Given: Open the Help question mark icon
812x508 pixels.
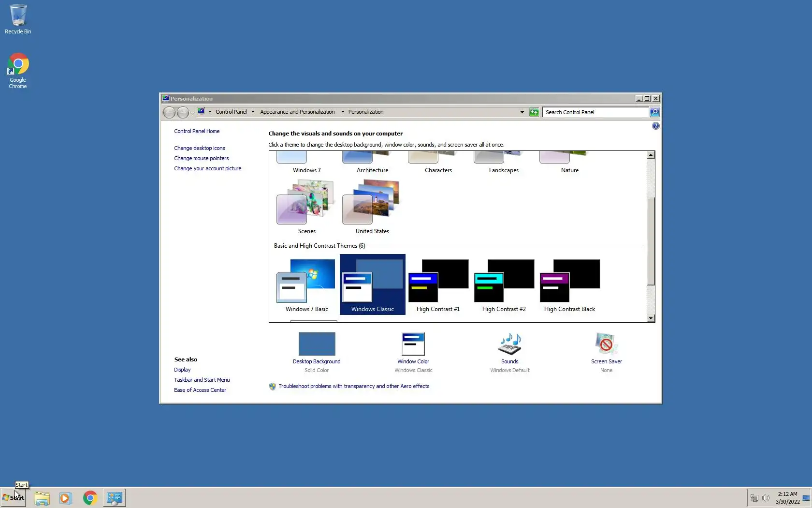Looking at the screenshot, I should click(x=655, y=126).
